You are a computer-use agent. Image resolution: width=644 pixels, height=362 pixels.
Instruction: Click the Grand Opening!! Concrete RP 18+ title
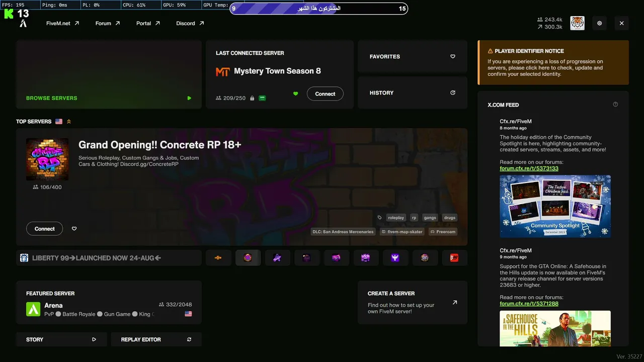[x=160, y=145]
